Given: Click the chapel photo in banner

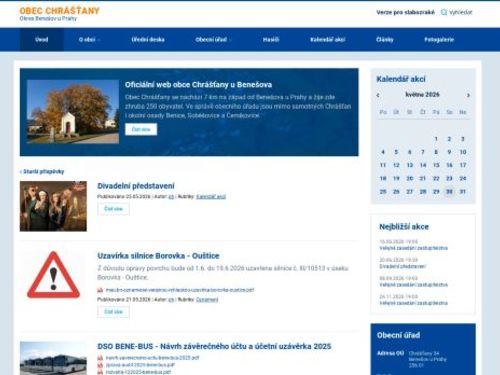Looking at the screenshot, I should coord(73,112).
